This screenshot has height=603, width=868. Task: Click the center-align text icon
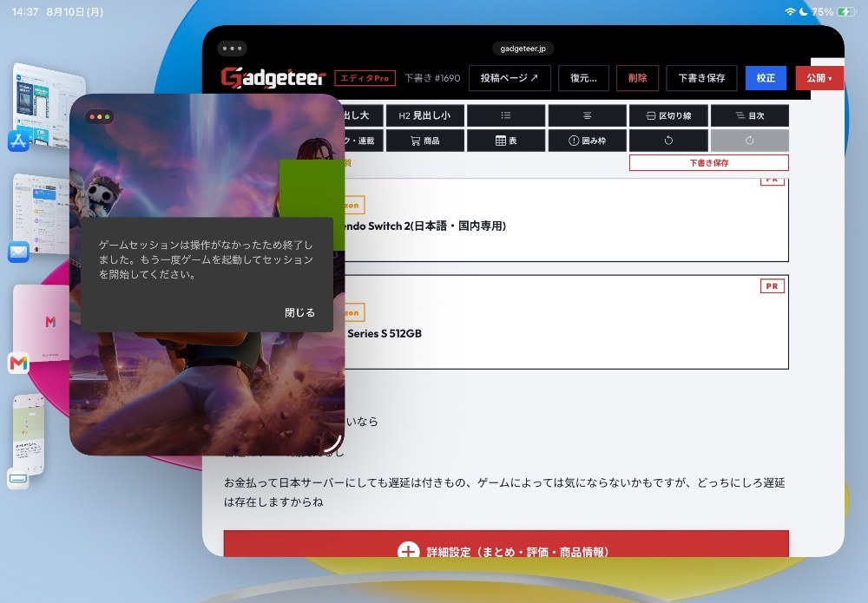[x=587, y=115]
